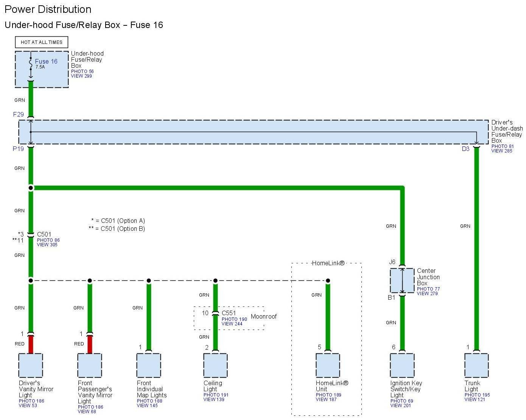
Task: Open PHOTO 190 for connector C551
Action: coord(234,319)
